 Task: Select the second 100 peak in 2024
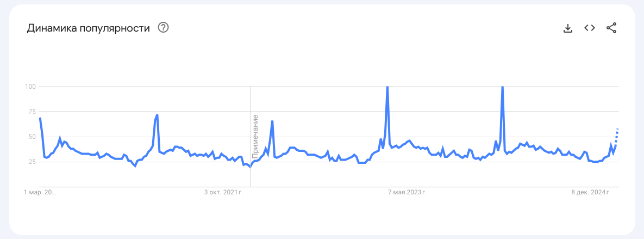pyautogui.click(x=502, y=87)
